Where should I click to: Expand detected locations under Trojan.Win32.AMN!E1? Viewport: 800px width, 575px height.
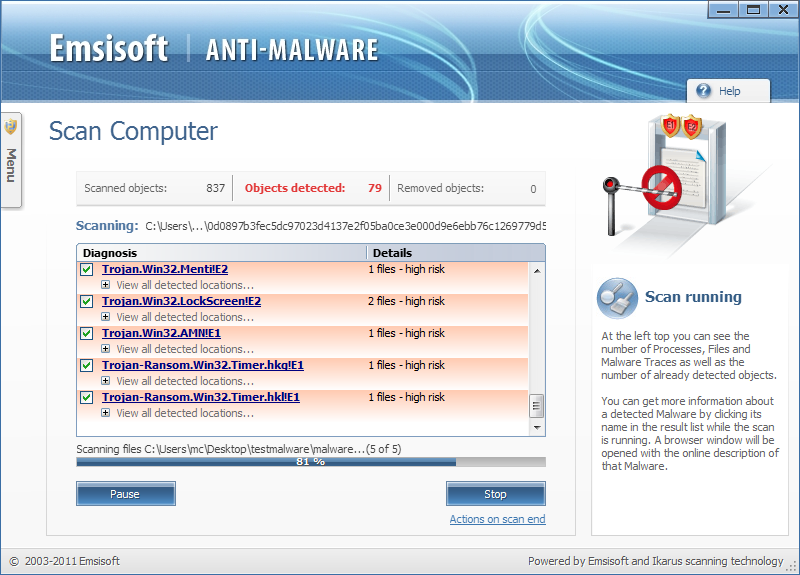click(x=106, y=349)
